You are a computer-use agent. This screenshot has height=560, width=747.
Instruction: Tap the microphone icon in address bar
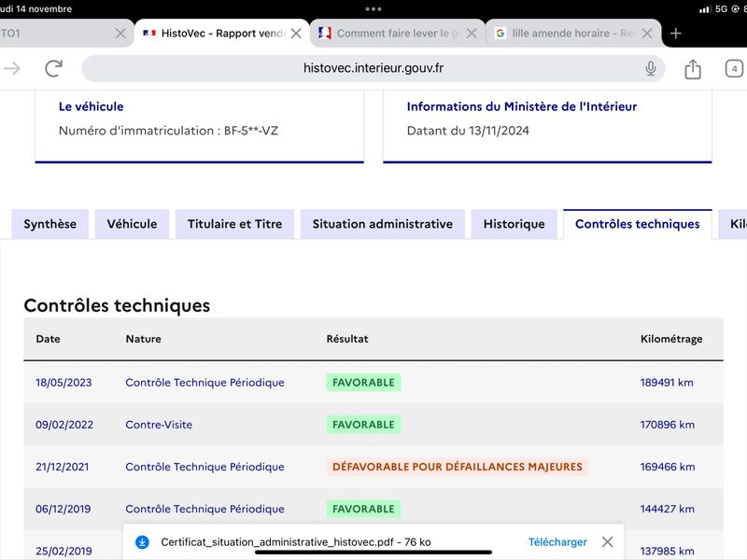(x=650, y=68)
